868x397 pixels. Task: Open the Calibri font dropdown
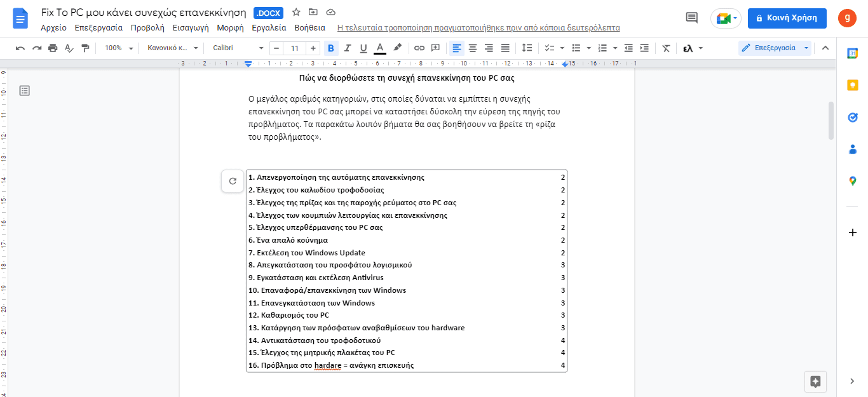pos(235,48)
